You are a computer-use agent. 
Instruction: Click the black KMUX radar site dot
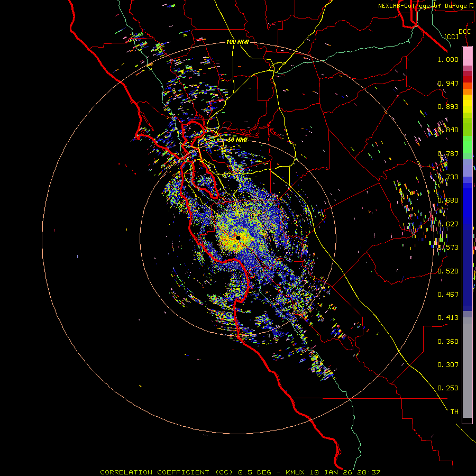pyautogui.click(x=238, y=238)
